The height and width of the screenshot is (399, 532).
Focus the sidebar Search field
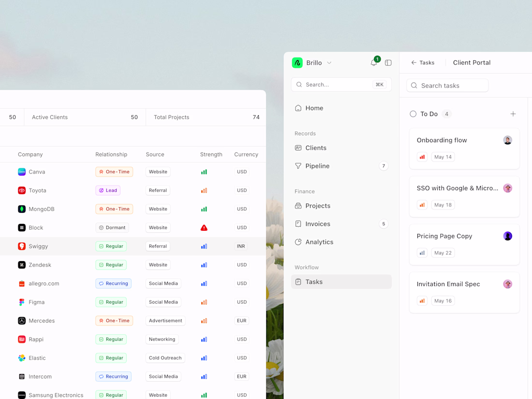pos(341,85)
